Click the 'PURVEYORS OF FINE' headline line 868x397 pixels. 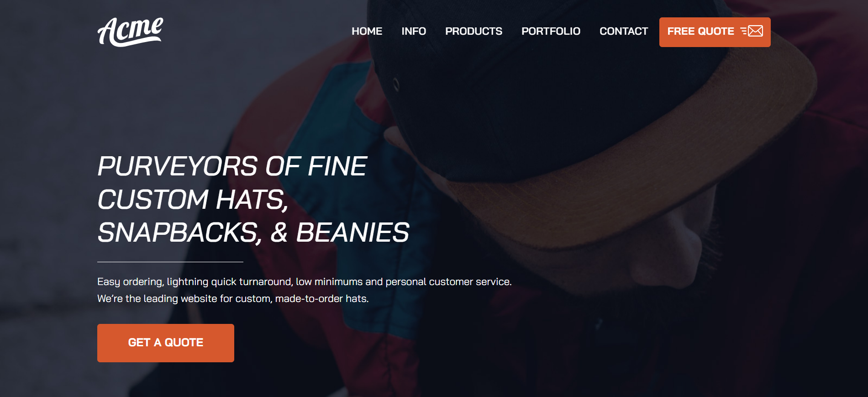click(232, 166)
